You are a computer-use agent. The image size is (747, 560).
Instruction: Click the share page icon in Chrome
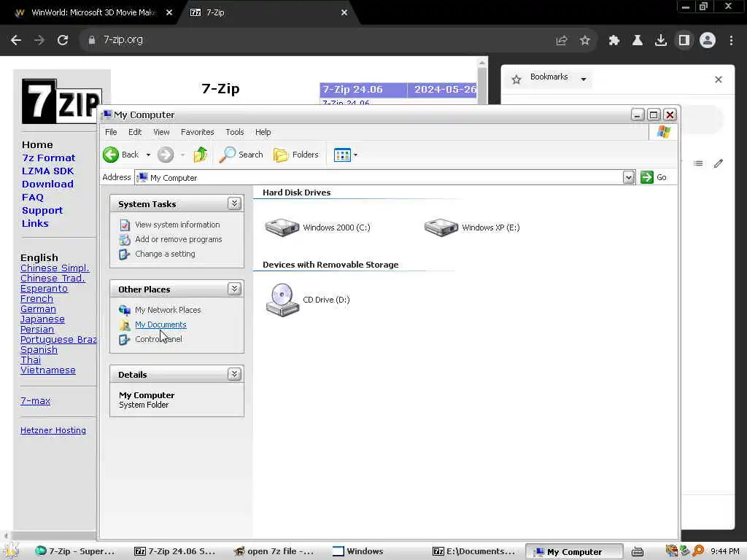tap(562, 41)
